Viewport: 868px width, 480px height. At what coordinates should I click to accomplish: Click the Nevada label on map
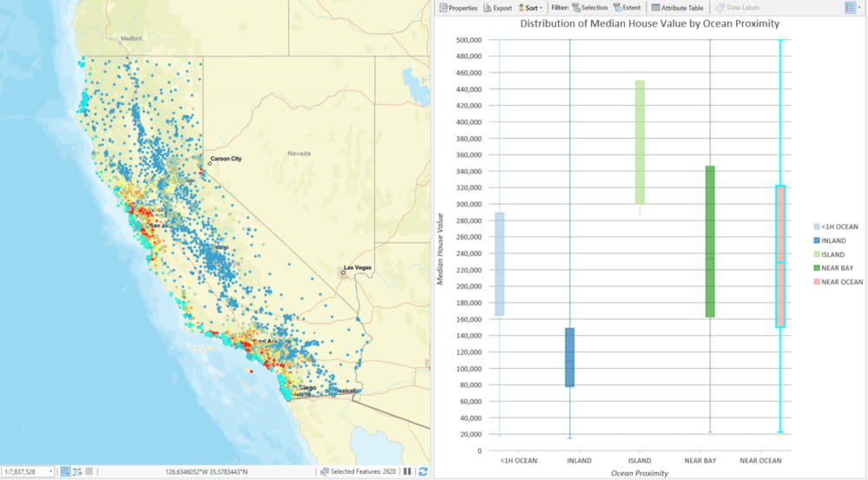click(299, 154)
